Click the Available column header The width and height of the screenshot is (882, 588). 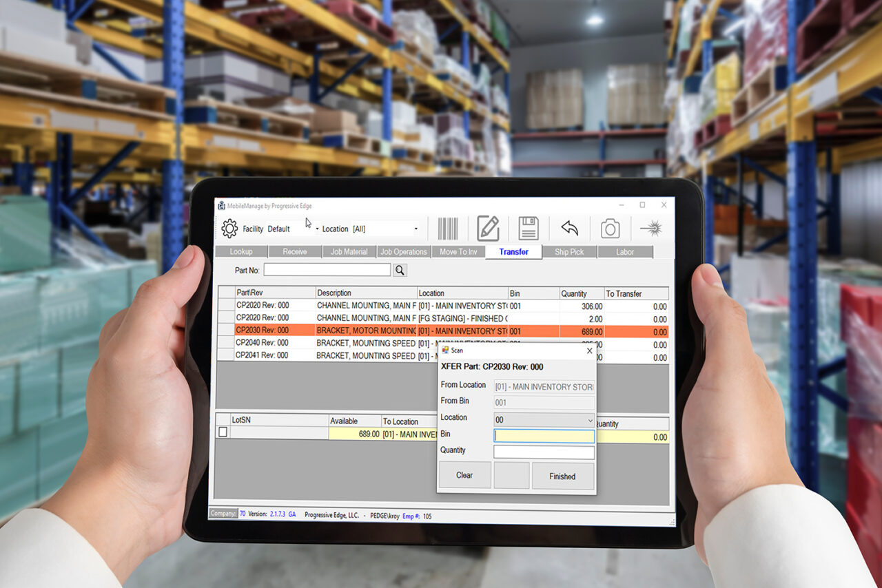click(x=355, y=421)
